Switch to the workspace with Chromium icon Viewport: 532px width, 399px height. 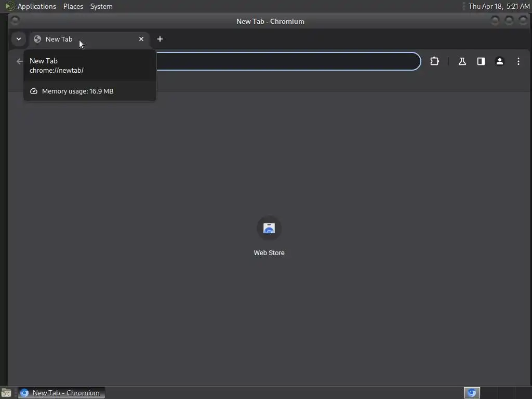point(472,393)
